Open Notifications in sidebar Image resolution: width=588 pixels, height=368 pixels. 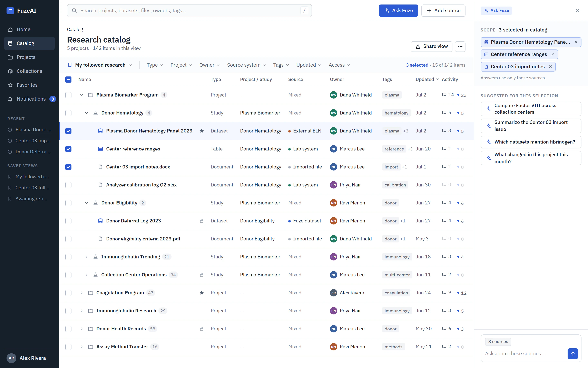[x=29, y=99]
